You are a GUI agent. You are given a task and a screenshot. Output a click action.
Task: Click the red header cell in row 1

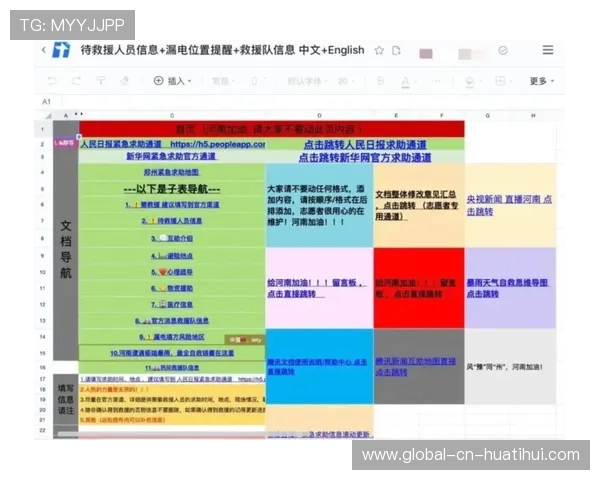coord(272,129)
